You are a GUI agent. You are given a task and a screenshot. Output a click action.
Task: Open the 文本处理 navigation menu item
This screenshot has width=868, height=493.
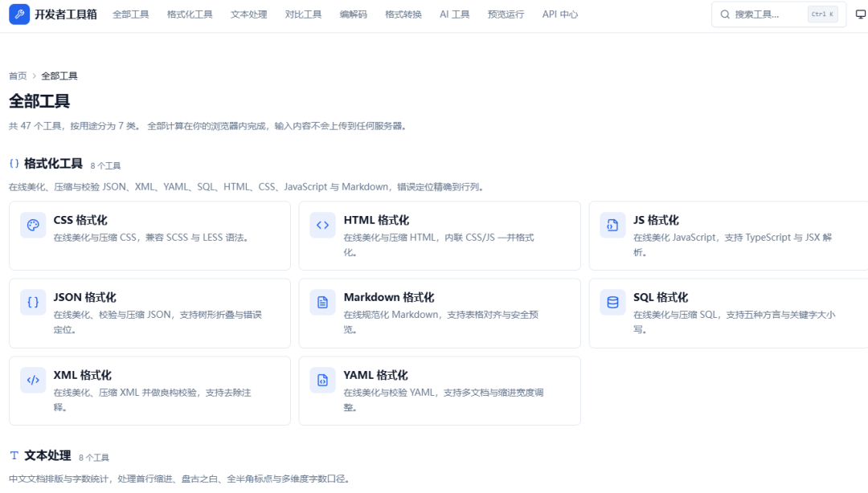[249, 14]
